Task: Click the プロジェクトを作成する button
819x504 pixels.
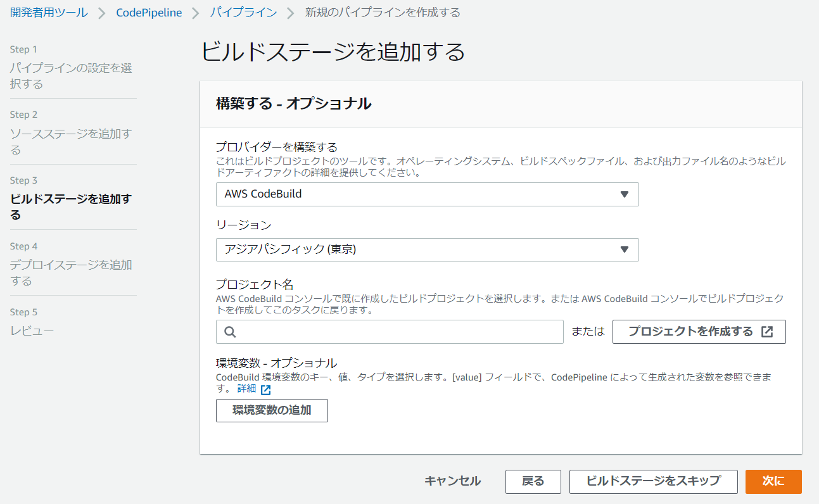Action: (x=699, y=332)
